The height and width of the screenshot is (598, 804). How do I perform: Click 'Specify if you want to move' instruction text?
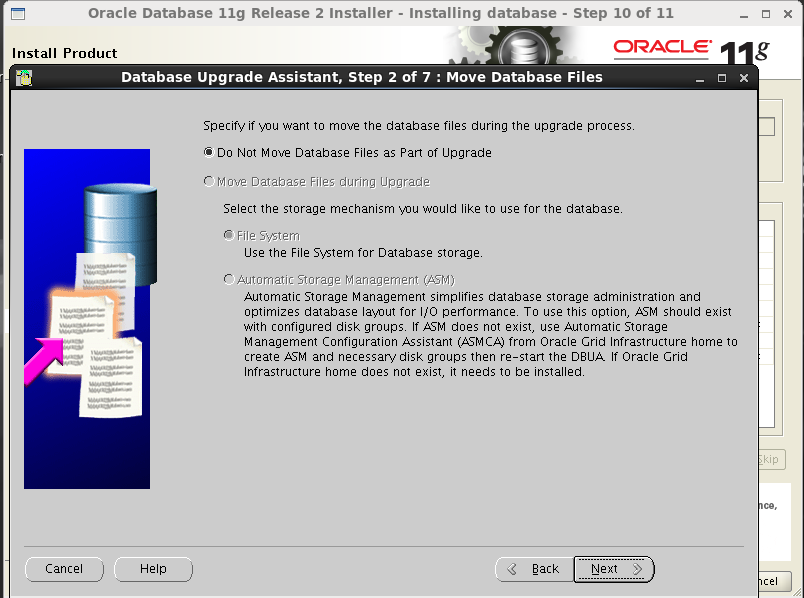coord(418,126)
